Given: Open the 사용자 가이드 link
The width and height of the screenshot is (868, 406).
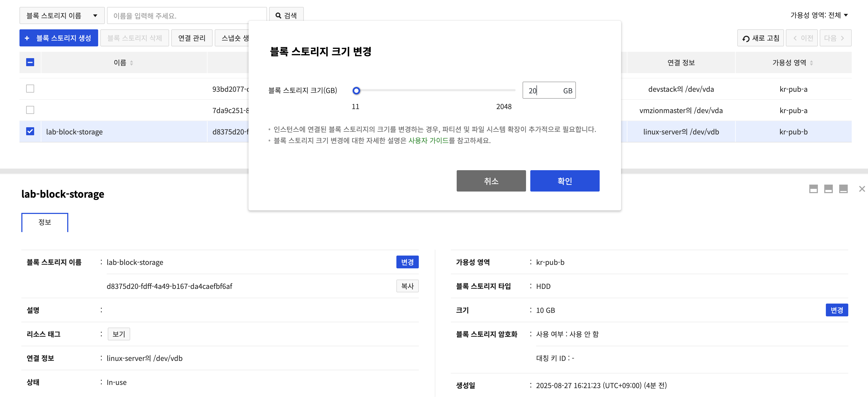Looking at the screenshot, I should click(x=428, y=141).
